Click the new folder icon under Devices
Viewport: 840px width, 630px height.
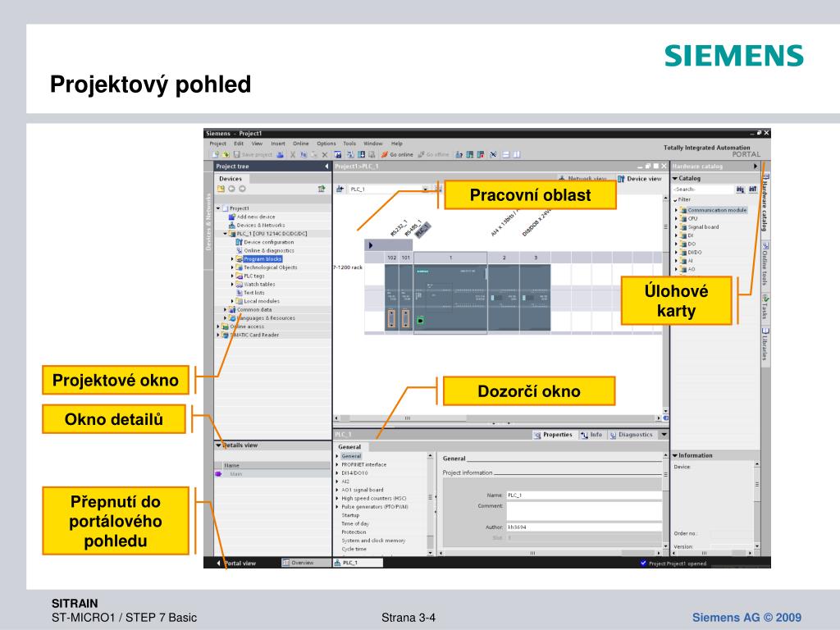pos(221,189)
